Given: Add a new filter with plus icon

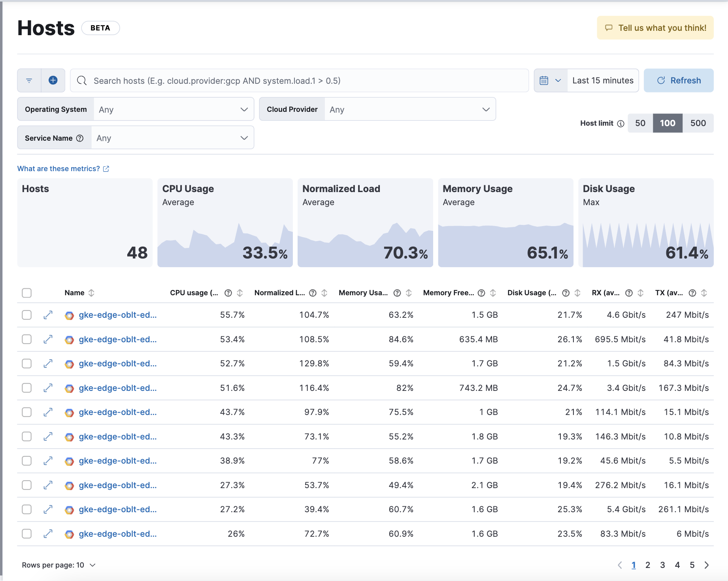Looking at the screenshot, I should (53, 81).
